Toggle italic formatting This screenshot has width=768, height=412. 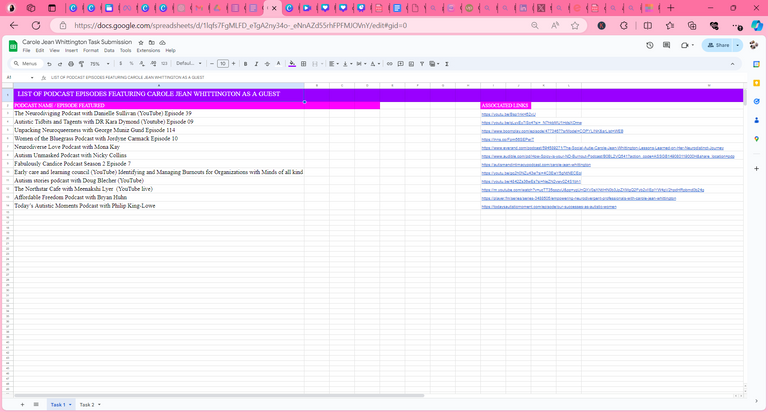pos(256,64)
